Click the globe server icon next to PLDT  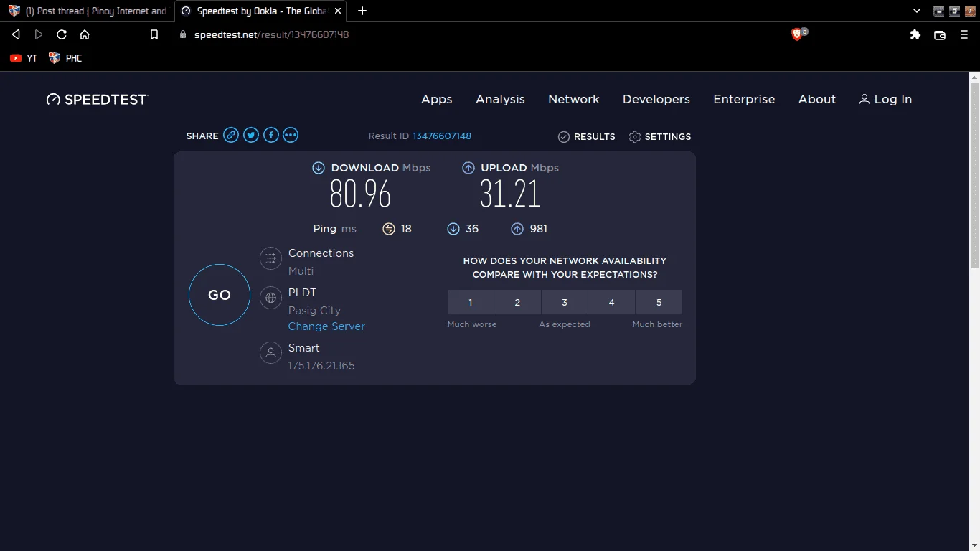click(270, 298)
